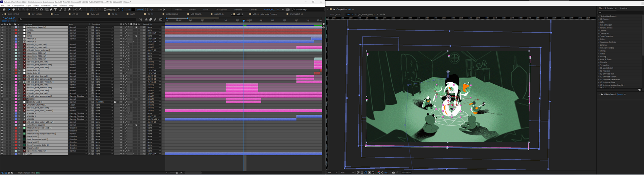Click the Add shape contents button
644x175 pixels.
coord(164,9)
